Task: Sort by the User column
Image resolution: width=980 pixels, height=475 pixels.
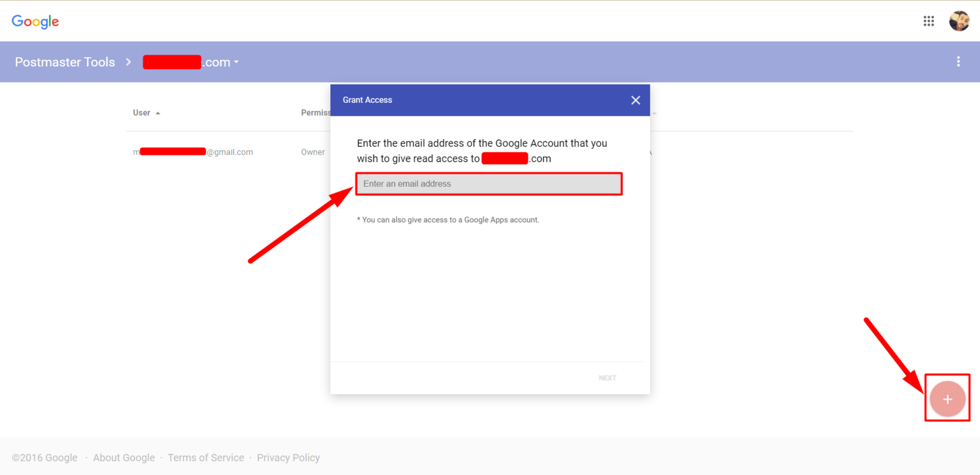Action: [146, 113]
